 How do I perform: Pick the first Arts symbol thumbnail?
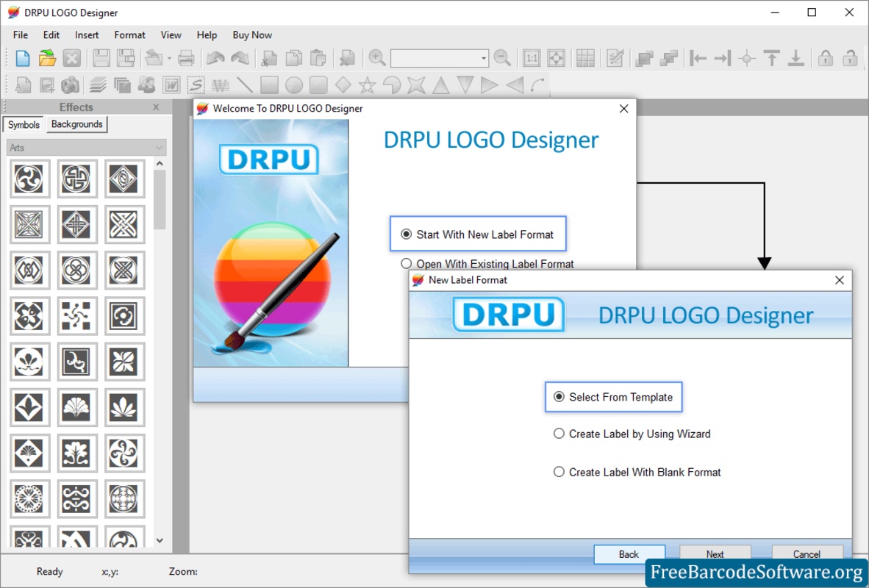pos(30,179)
